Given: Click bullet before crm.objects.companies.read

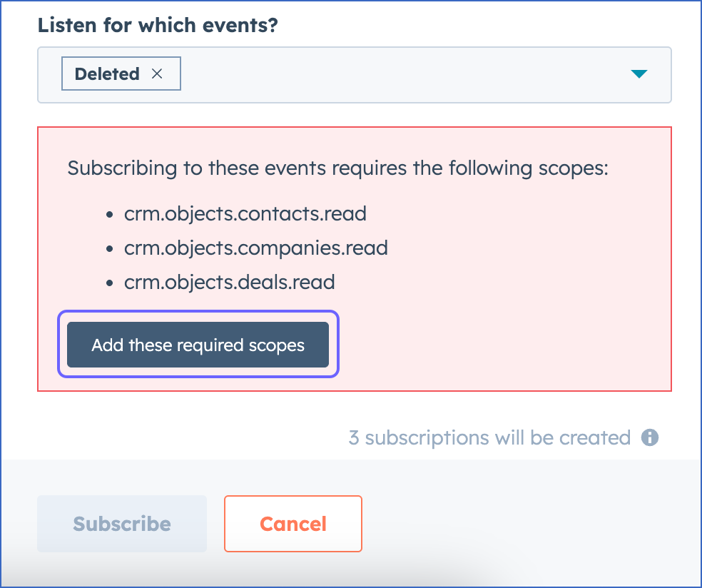Looking at the screenshot, I should (x=110, y=249).
